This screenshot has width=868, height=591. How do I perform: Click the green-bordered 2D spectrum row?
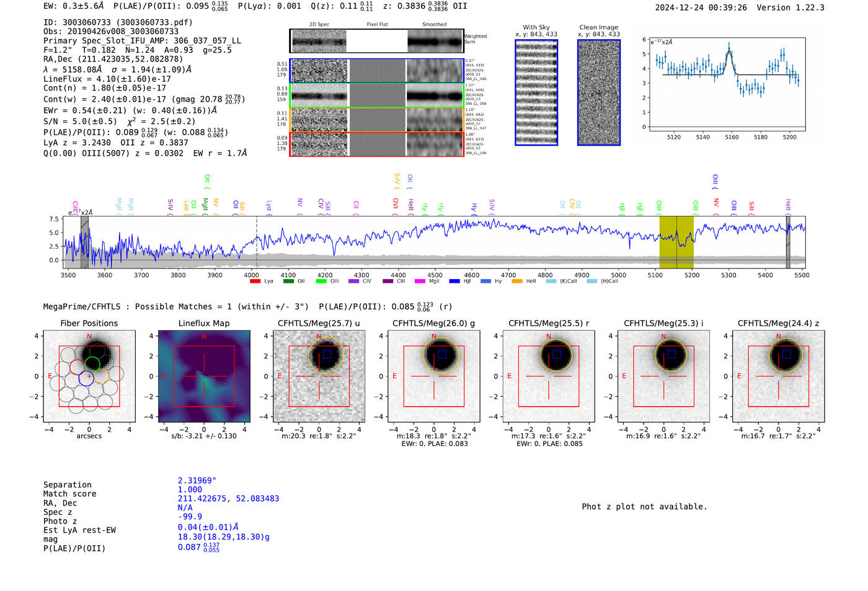(x=376, y=96)
